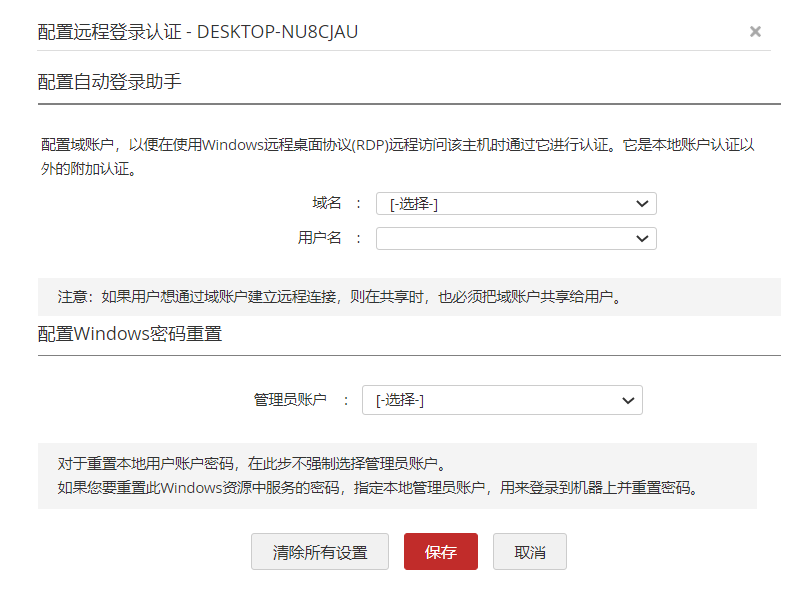Save settings with the red 保存 button
The image size is (808, 592).
coord(441,552)
